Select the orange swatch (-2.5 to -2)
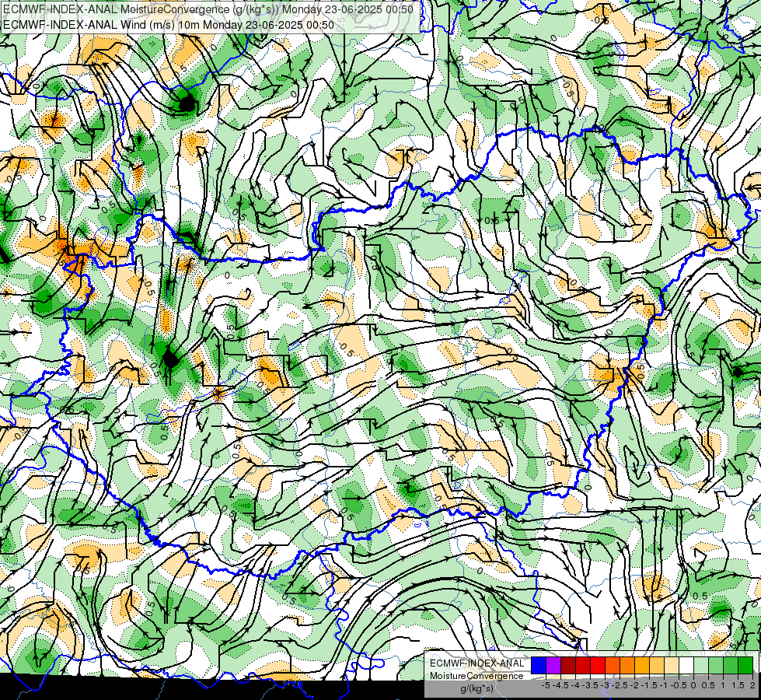Viewport: 761px width, 700px height. click(x=627, y=665)
